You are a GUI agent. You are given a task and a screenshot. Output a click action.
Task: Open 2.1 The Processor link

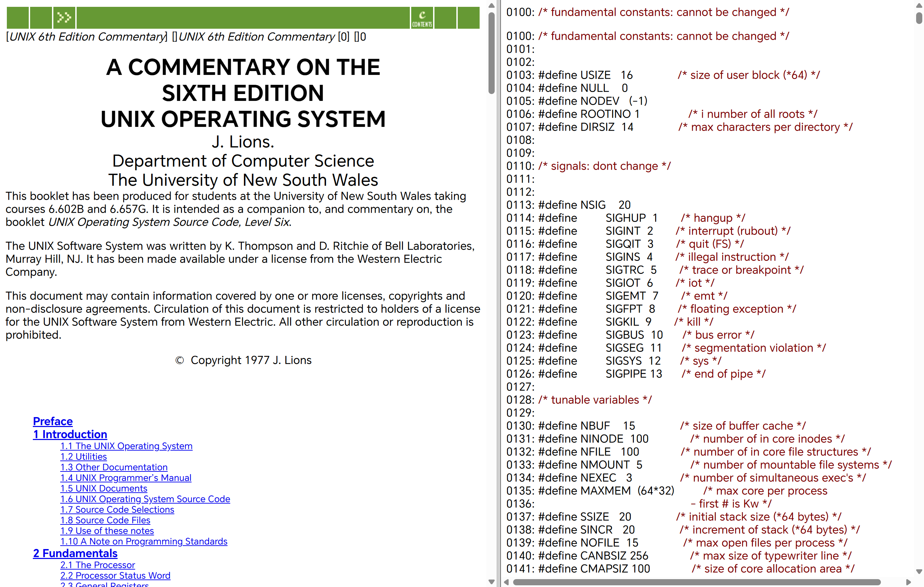tap(97, 565)
